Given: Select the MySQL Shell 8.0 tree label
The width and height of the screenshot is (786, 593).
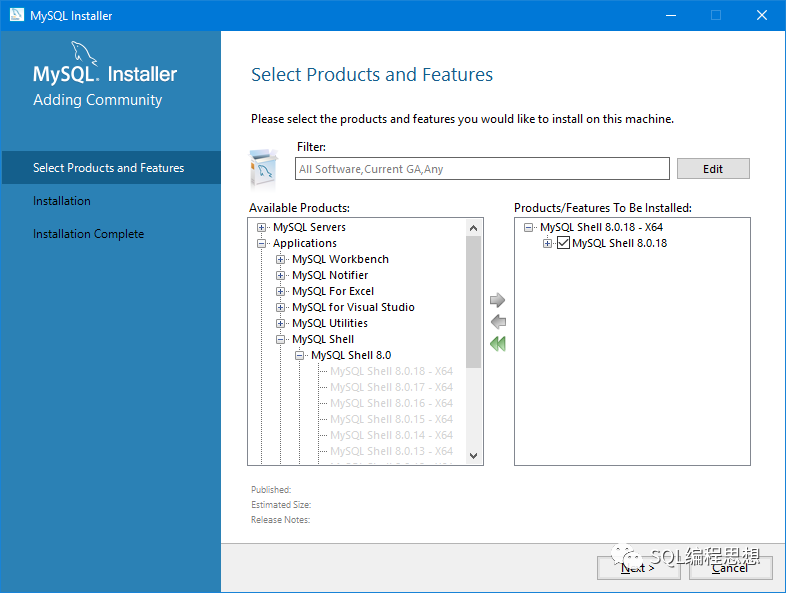Looking at the screenshot, I should (351, 355).
